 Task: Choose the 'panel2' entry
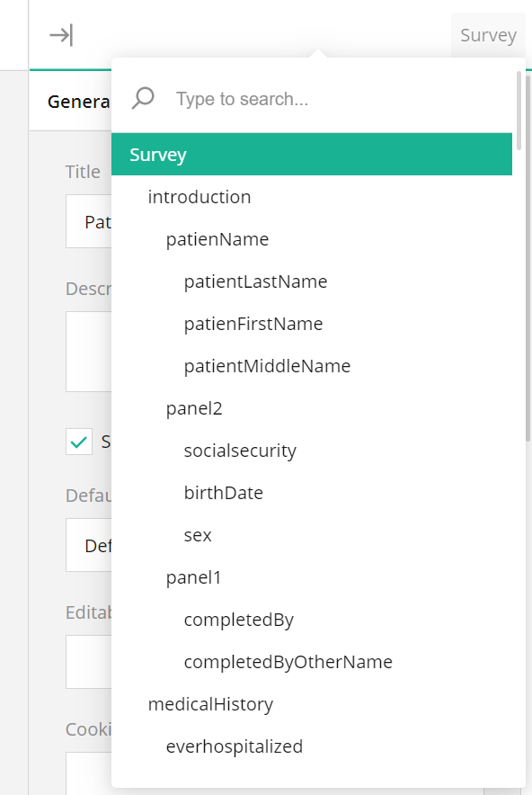pyautogui.click(x=194, y=408)
